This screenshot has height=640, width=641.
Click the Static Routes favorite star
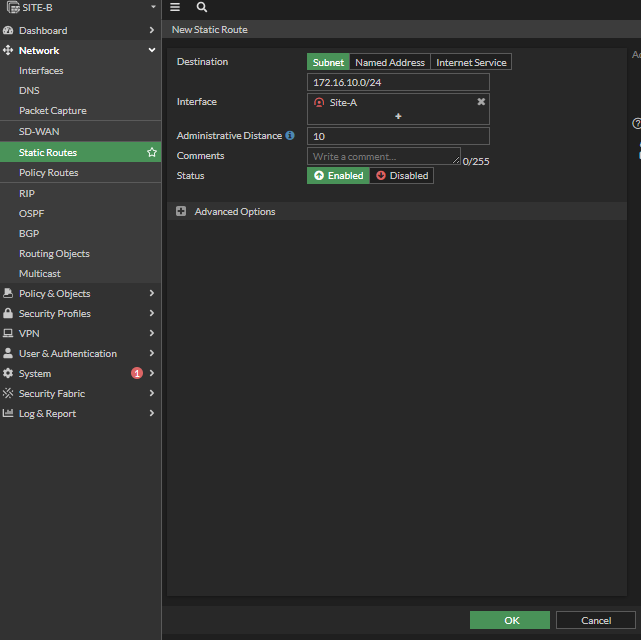[152, 152]
